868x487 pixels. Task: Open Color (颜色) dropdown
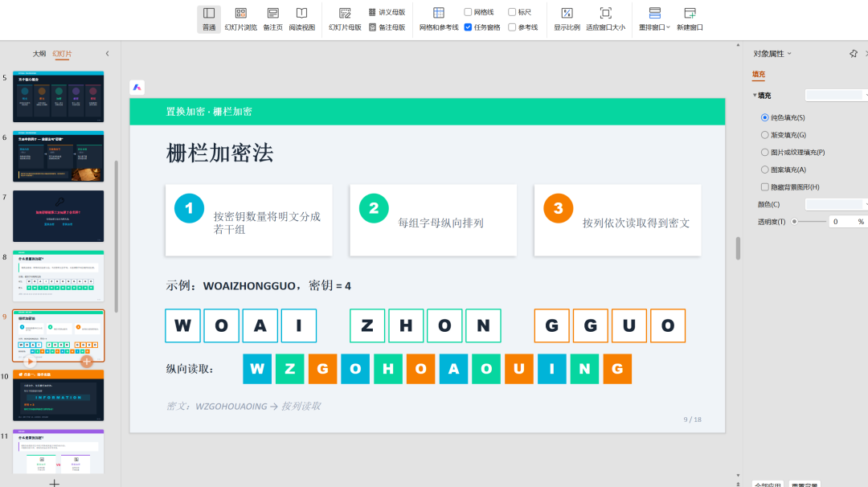[837, 204]
